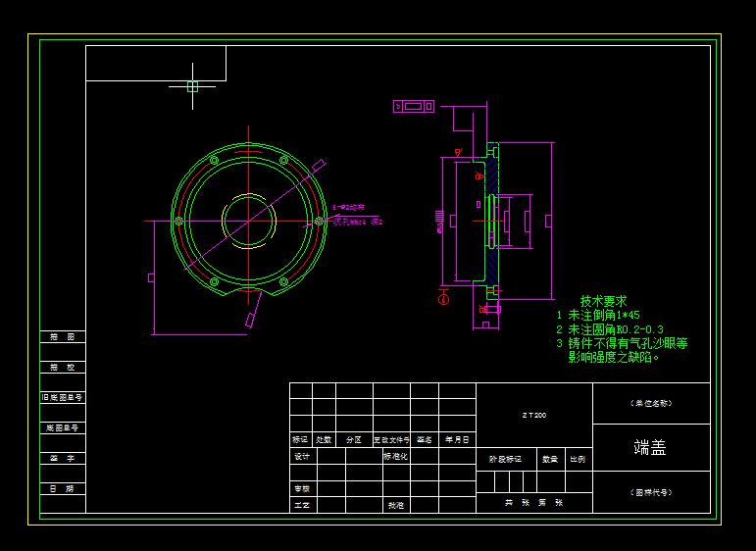Screen dimensions: 756x551
Task: Click the 工艺 row label
Action: click(302, 505)
